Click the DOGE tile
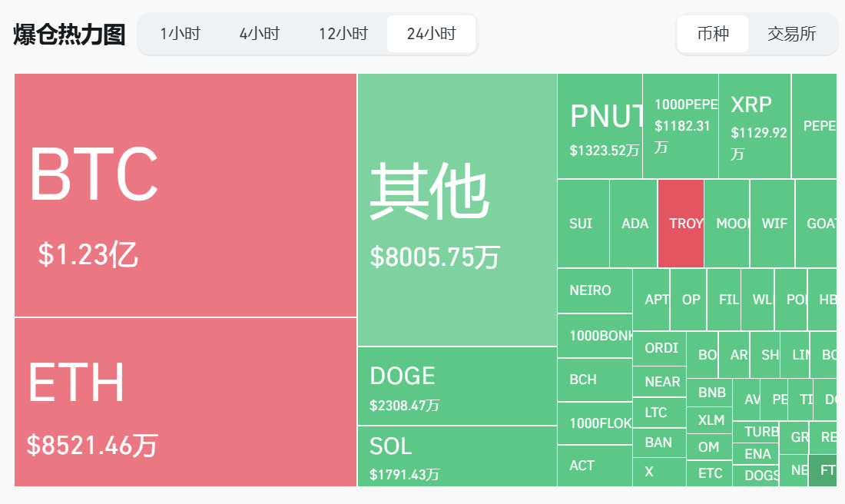The height and width of the screenshot is (504, 845). (x=457, y=386)
